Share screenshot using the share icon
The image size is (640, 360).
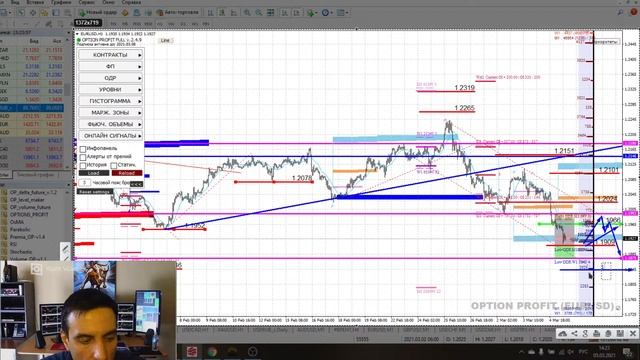[574, 333]
